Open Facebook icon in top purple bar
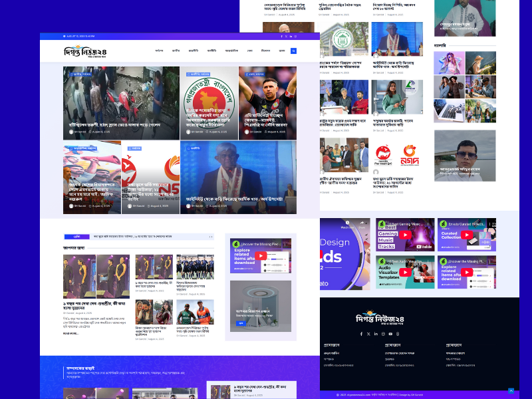This screenshot has height=399, width=532. point(281,37)
